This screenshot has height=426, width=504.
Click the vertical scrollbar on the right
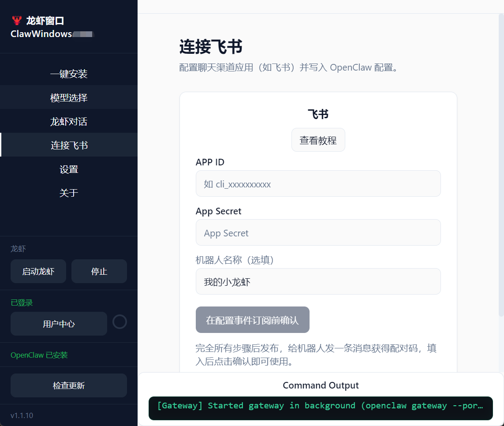click(x=501, y=165)
